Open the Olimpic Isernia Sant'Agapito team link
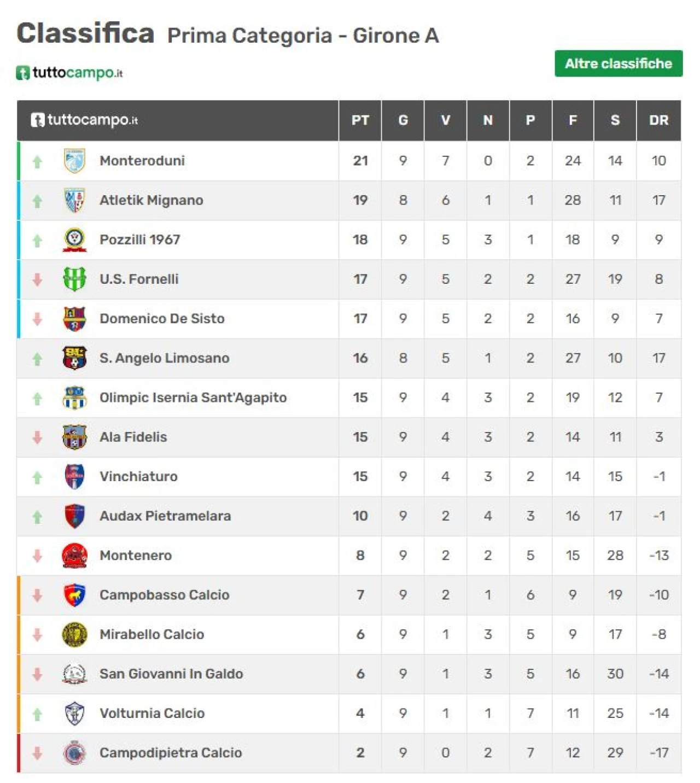This screenshot has width=700, height=783. (193, 398)
